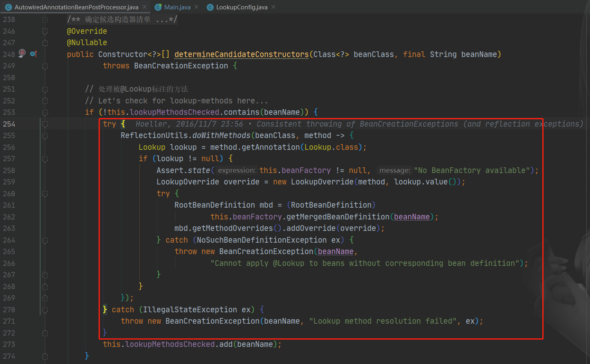Switch to the Main.java tab
The width and height of the screenshot is (590, 364).
coord(177,7)
